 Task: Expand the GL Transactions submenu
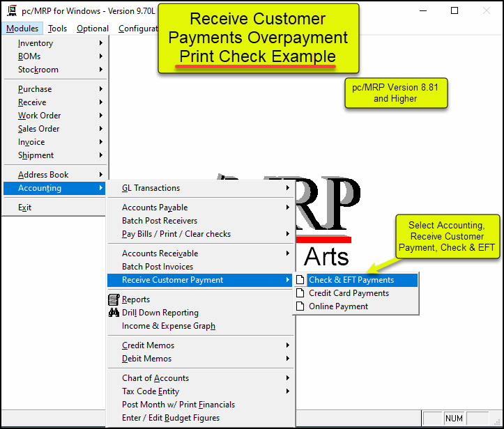click(x=151, y=188)
